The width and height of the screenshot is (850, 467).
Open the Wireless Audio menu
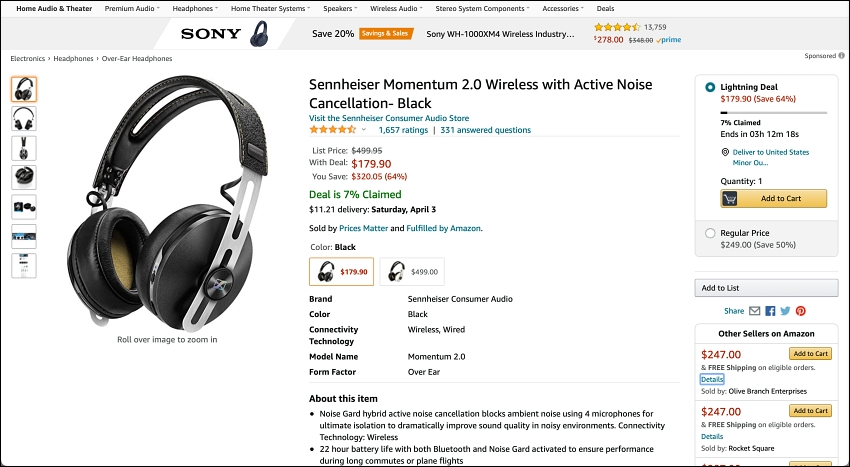[x=396, y=9]
